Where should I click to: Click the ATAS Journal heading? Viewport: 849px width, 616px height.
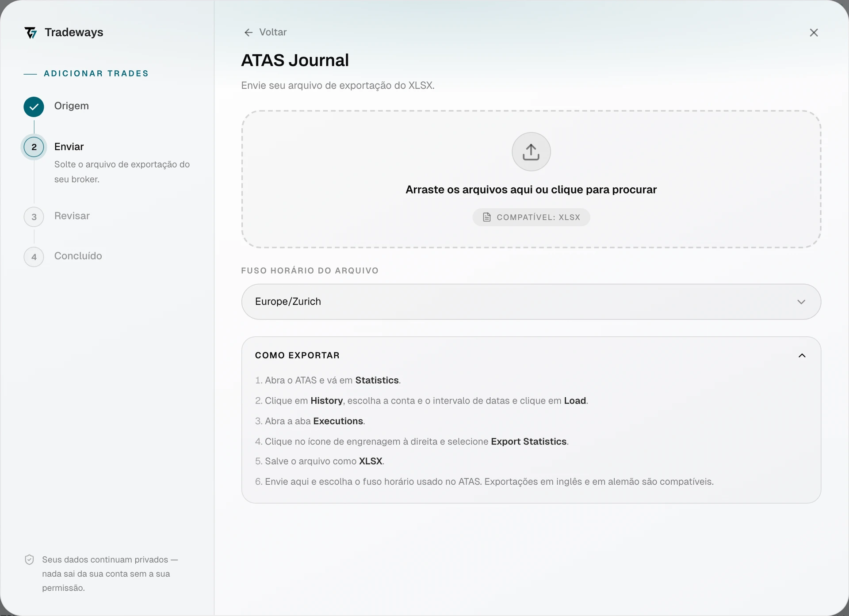click(x=295, y=60)
